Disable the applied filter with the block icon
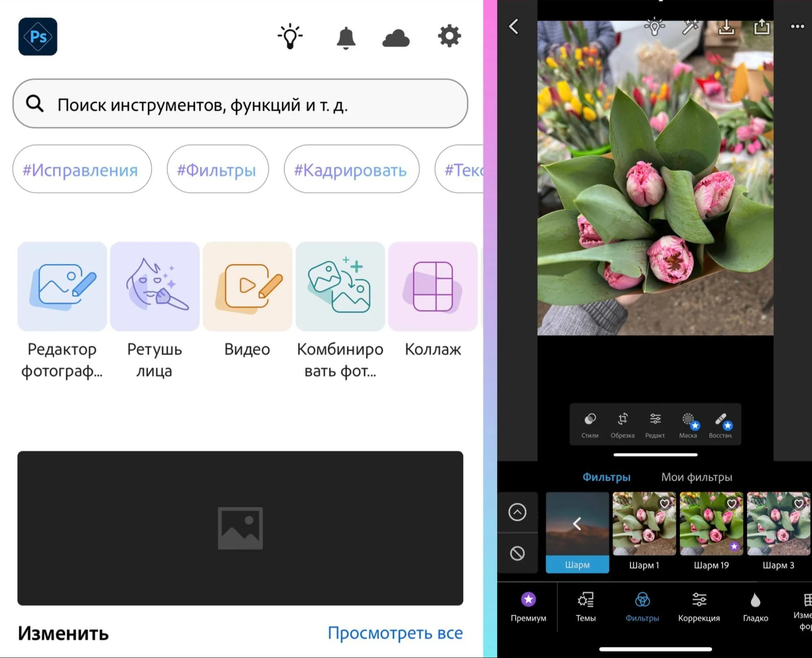The image size is (812, 658). [518, 553]
